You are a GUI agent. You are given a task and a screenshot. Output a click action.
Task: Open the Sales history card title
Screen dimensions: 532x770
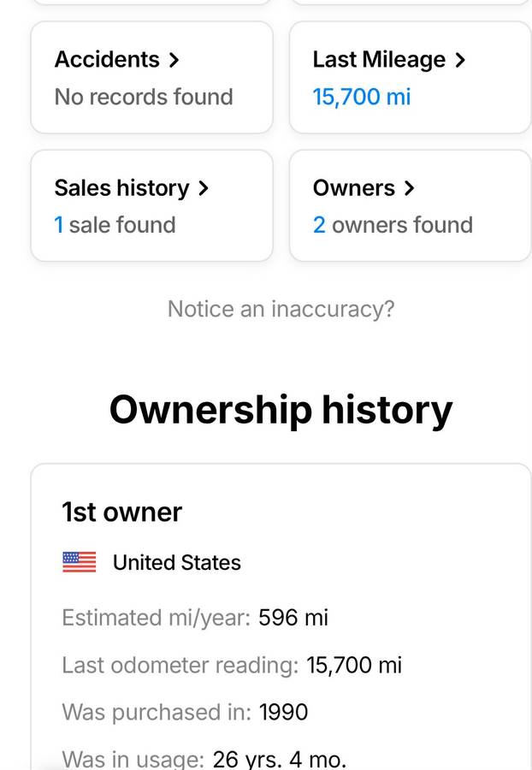point(121,188)
